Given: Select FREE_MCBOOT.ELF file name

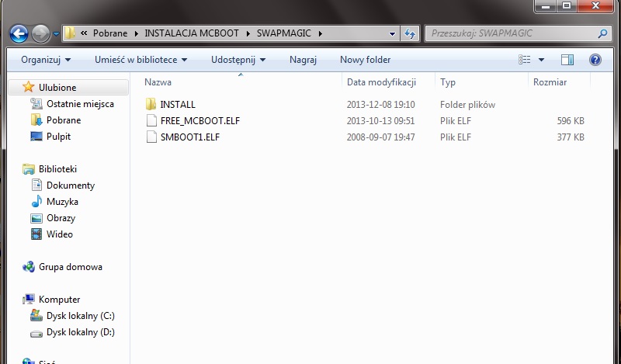Looking at the screenshot, I should pyautogui.click(x=200, y=121).
